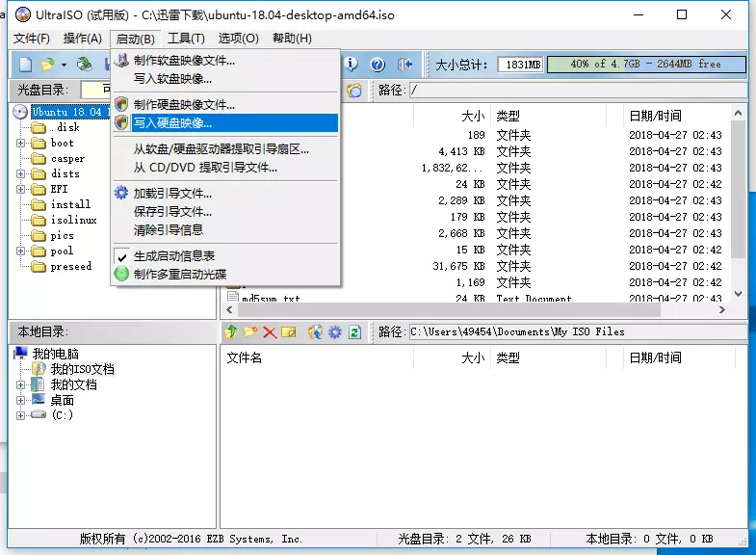This screenshot has width=756, height=555.
Task: Click the 我的ISO文档 folder icon
Action: tap(39, 369)
